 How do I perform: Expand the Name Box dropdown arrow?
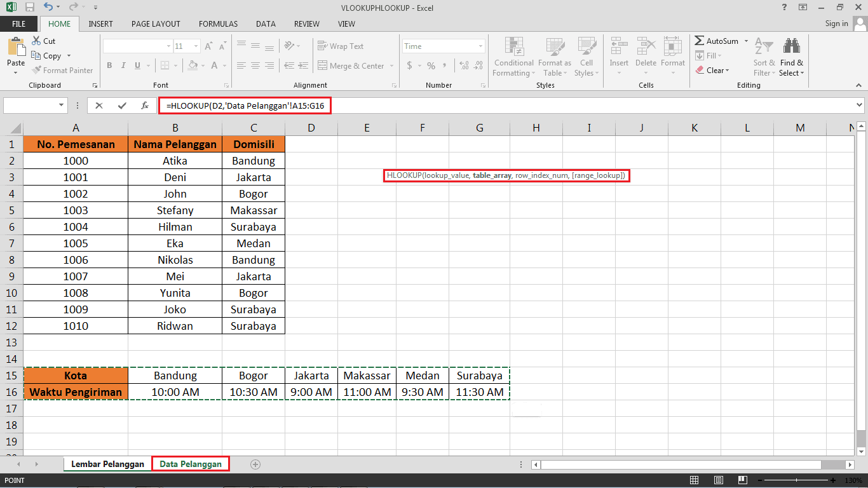[x=62, y=106]
